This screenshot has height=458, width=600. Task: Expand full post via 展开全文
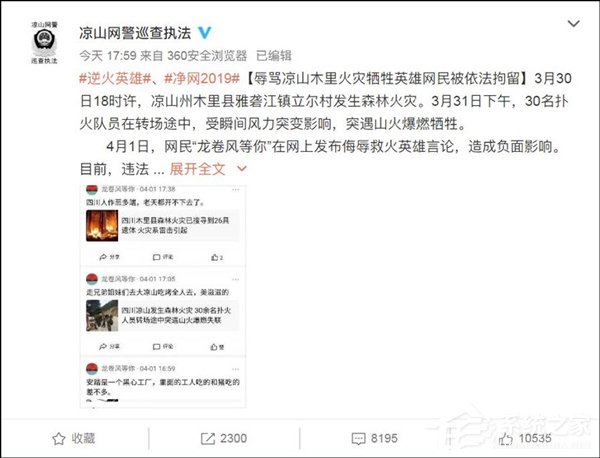click(197, 169)
